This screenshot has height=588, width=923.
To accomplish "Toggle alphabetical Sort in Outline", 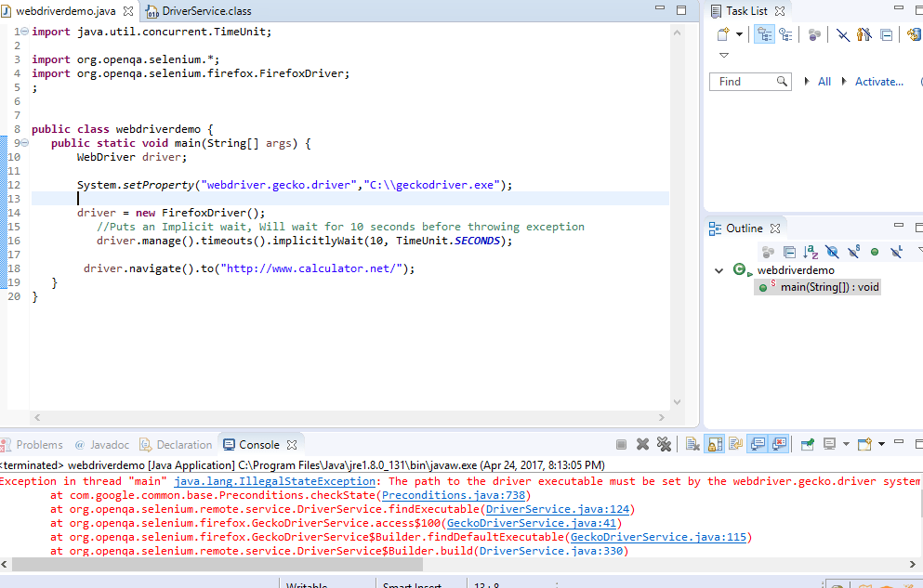I will click(811, 253).
